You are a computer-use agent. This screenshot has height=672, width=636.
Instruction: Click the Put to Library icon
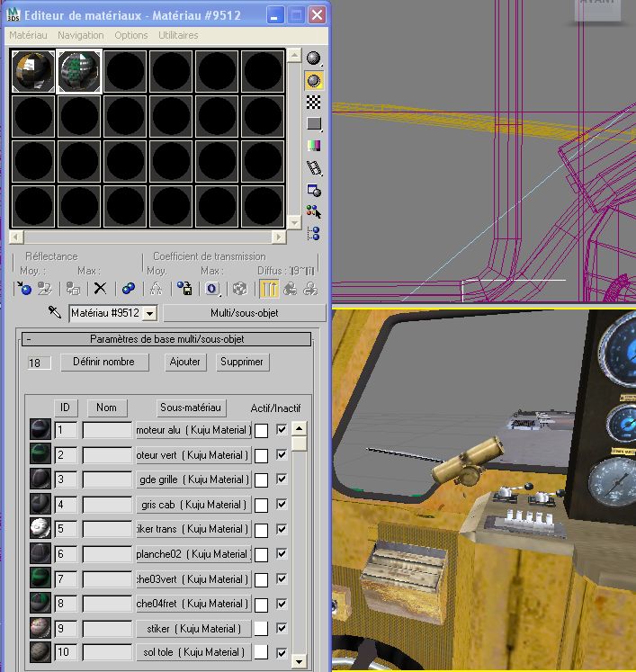click(x=184, y=289)
